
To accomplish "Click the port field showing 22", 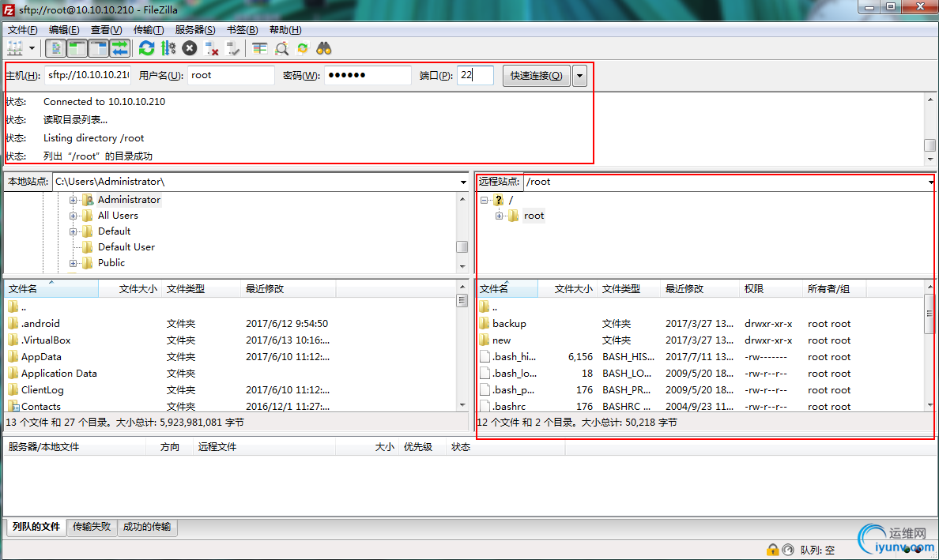I will [476, 75].
